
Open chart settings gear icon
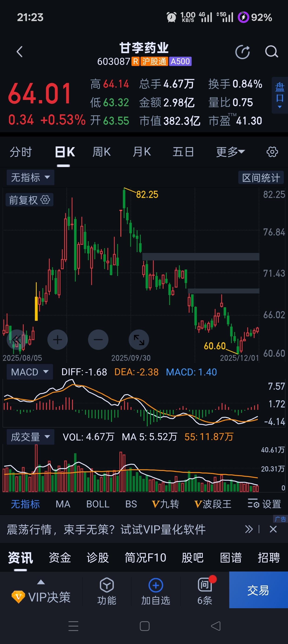(x=272, y=152)
